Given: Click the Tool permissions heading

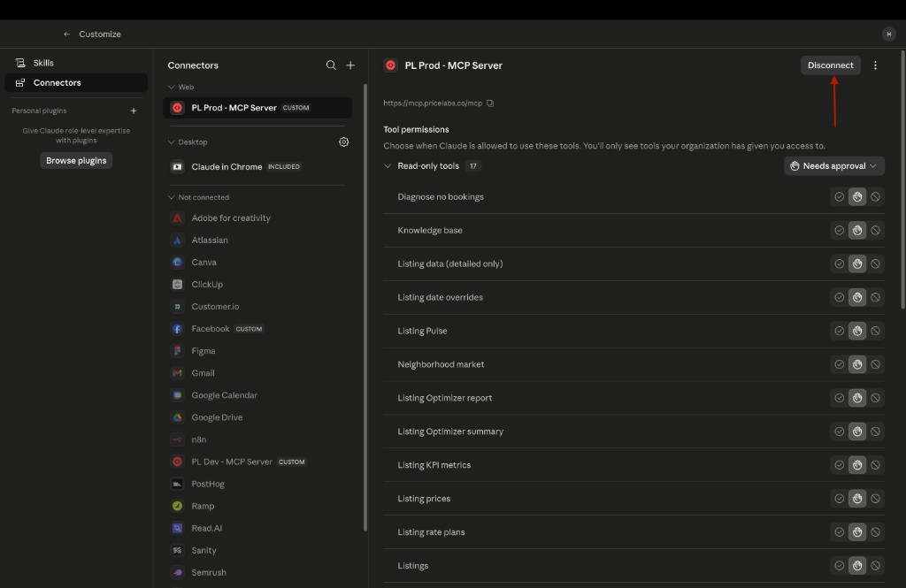Looking at the screenshot, I should tap(416, 129).
